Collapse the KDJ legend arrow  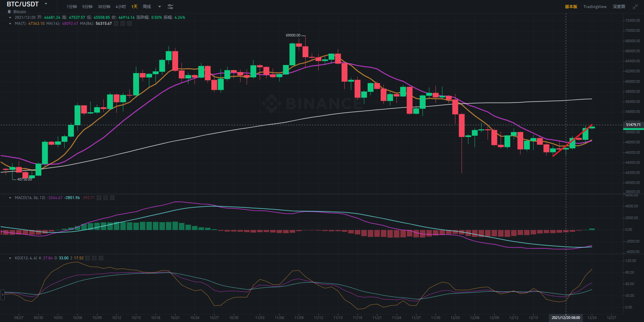(10, 258)
